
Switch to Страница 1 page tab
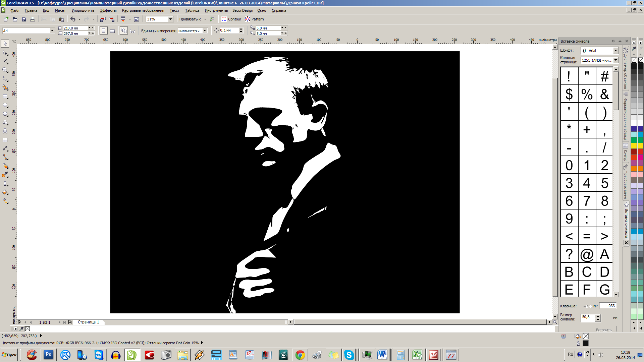89,322
